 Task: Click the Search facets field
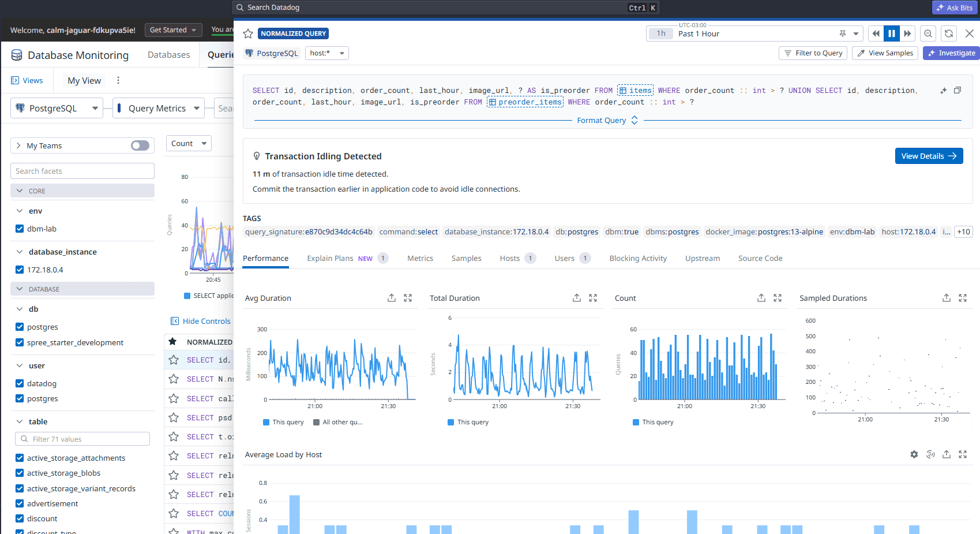click(82, 171)
